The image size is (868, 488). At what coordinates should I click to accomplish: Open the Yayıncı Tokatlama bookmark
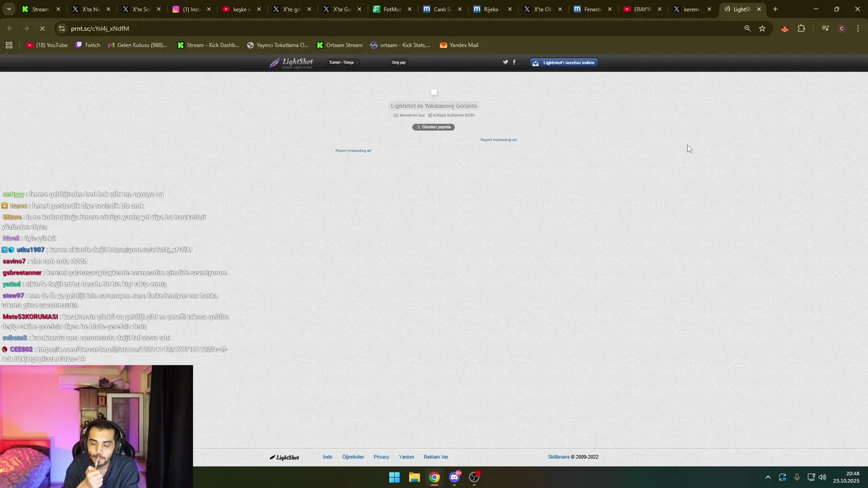(277, 45)
